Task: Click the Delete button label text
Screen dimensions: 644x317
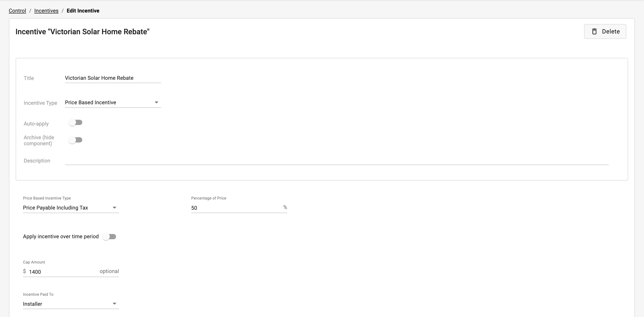Action: pos(611,31)
